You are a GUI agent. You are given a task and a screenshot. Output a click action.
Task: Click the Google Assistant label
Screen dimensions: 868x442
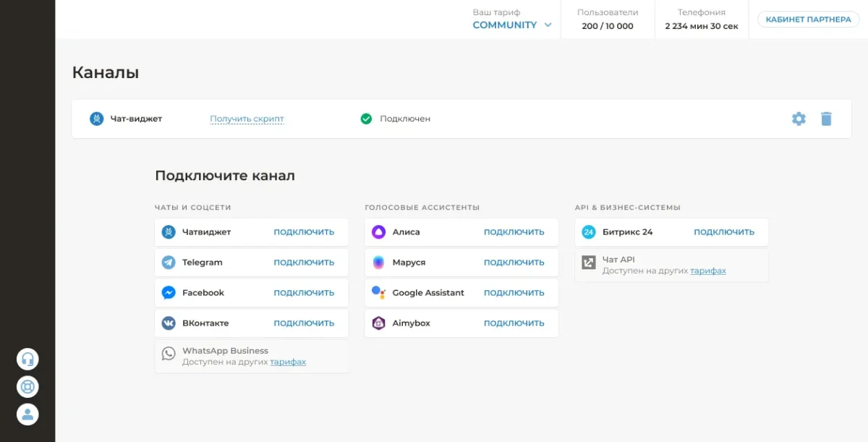(428, 293)
